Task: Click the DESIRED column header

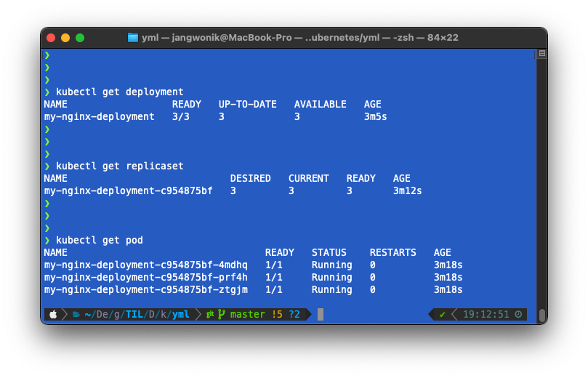Action: [251, 179]
